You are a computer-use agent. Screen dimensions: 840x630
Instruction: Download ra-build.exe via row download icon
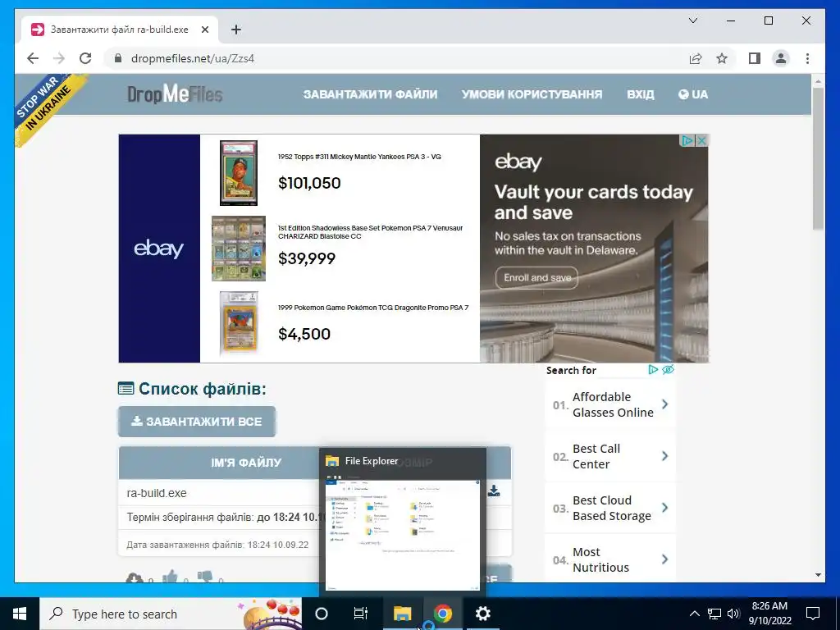(493, 491)
